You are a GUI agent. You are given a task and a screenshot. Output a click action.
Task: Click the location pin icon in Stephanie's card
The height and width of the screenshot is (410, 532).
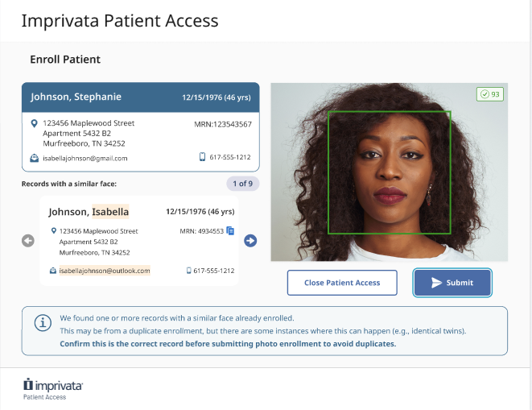tap(34, 123)
